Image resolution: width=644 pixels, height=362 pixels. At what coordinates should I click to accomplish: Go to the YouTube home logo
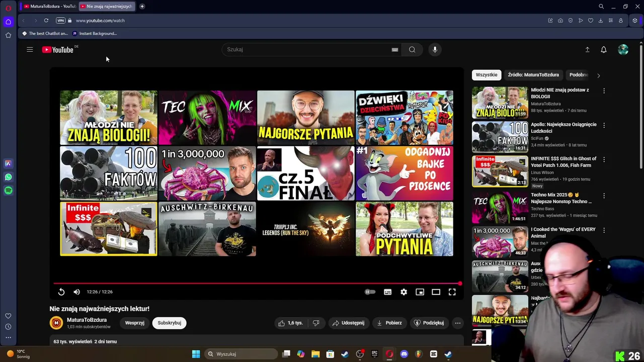click(x=58, y=49)
